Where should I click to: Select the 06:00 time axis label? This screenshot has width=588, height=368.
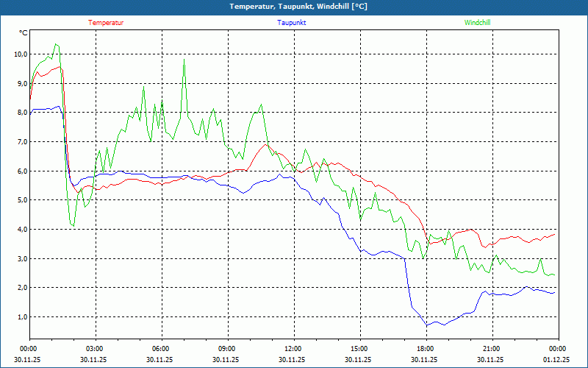pyautogui.click(x=161, y=349)
